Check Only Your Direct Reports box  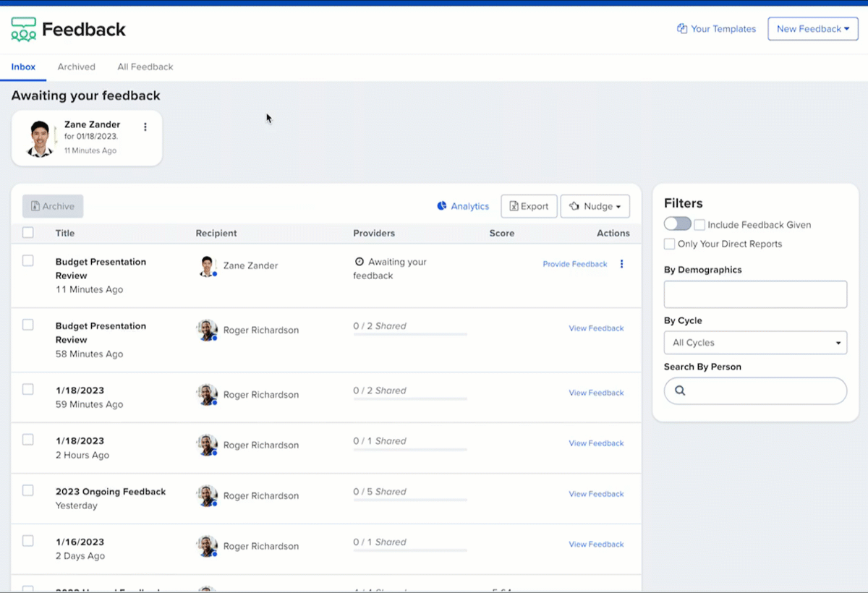pos(670,244)
